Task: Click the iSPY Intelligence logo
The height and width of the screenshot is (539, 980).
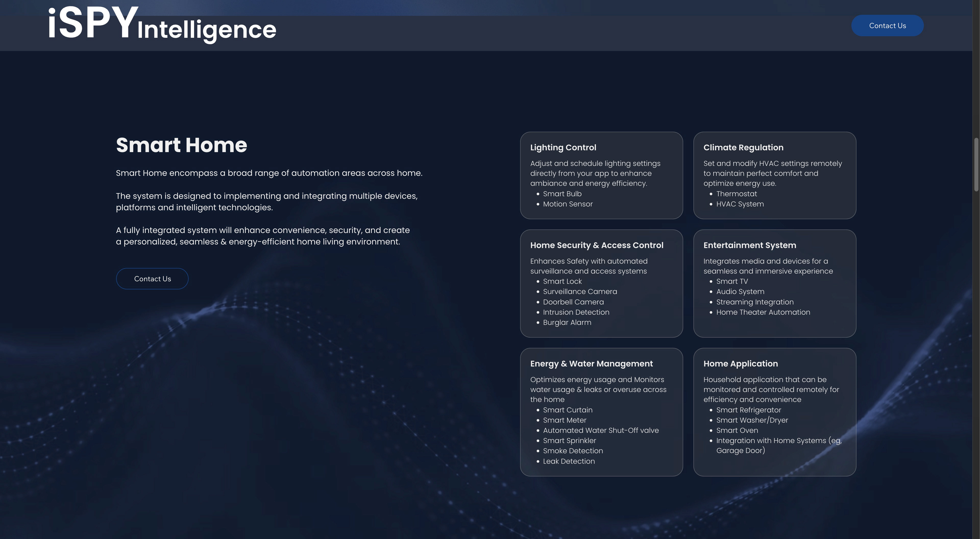Action: [162, 25]
